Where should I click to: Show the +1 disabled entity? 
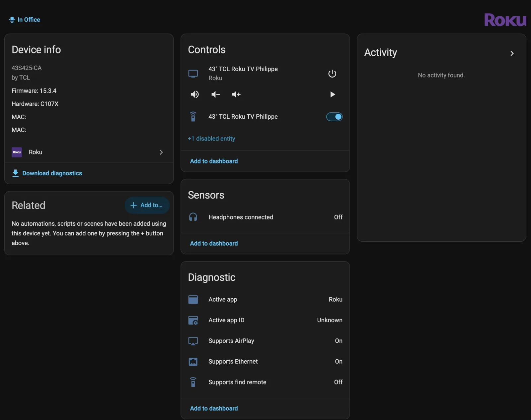211,139
